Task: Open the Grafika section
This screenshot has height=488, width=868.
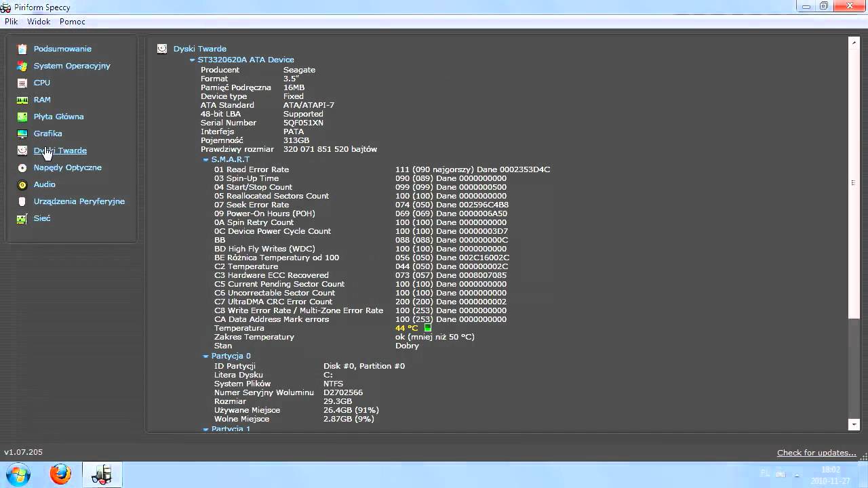Action: (47, 134)
